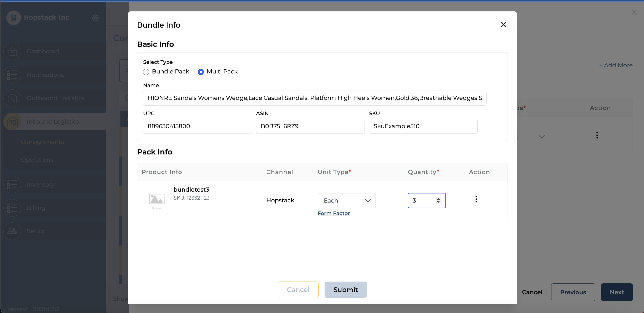Screen dimensions: 644x313
Task: Open the settings gear icon
Action: 95,18
